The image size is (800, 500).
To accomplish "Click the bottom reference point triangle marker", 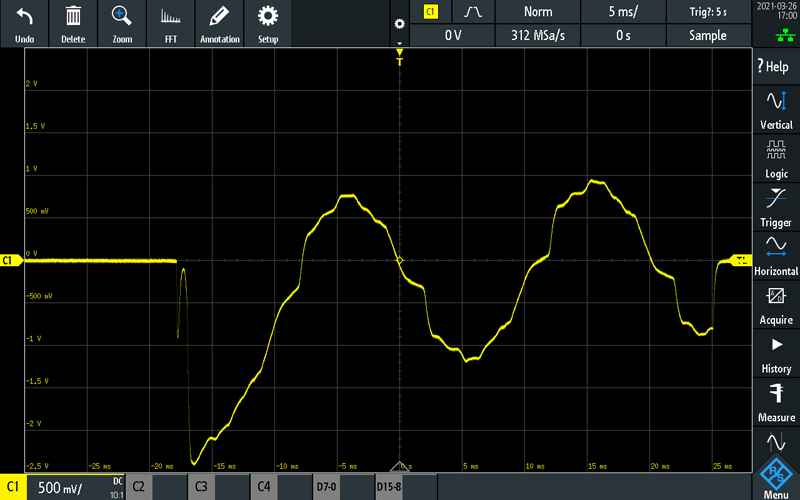I will pos(399,466).
